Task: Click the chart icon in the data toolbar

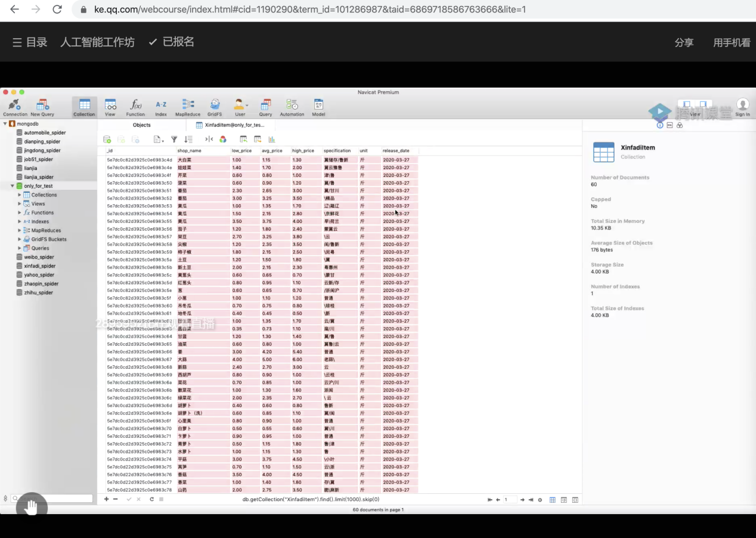Action: [x=272, y=139]
